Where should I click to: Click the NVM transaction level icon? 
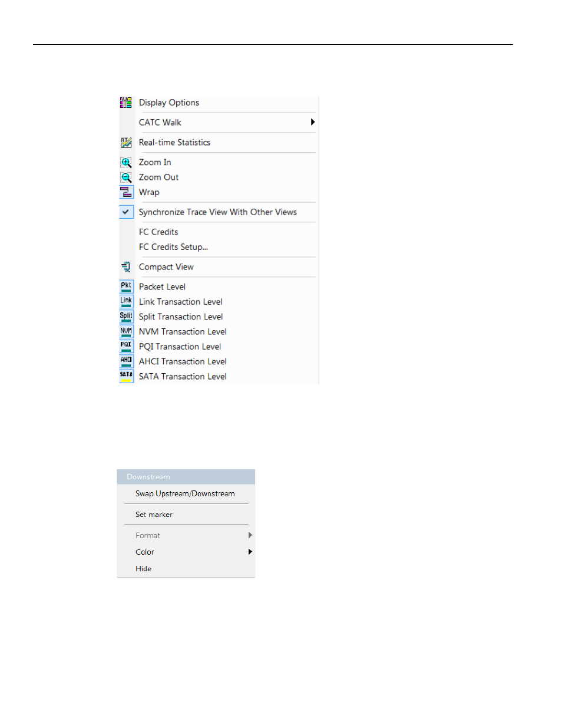[126, 332]
